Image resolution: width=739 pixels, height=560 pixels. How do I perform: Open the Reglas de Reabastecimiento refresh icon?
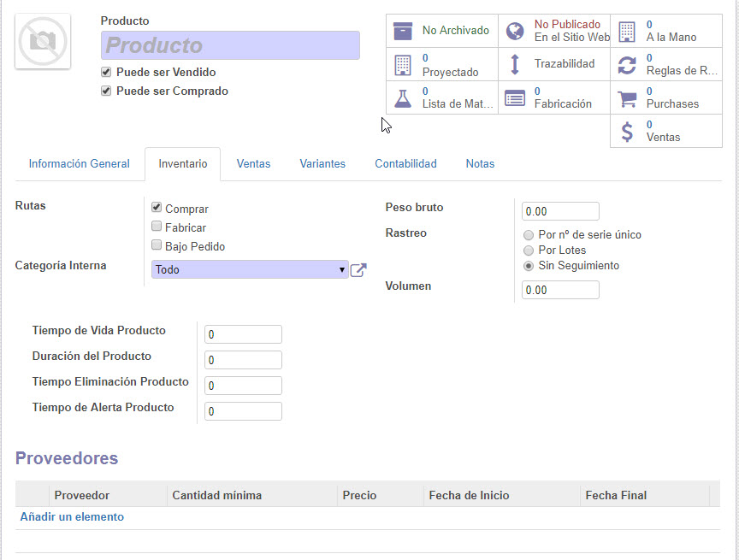click(x=627, y=64)
